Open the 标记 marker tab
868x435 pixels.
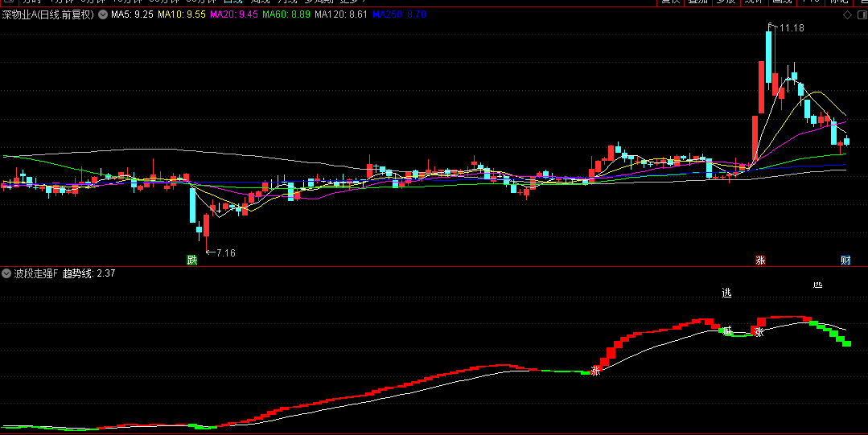[x=839, y=2]
